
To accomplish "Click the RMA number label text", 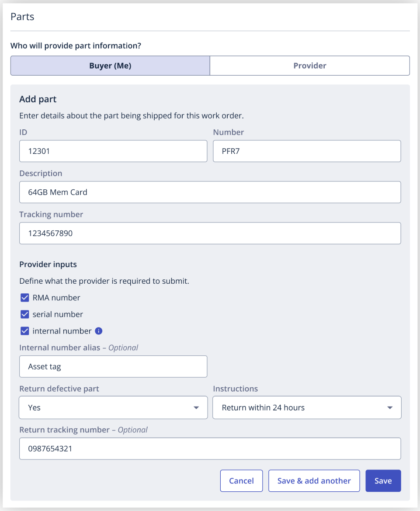I will [x=56, y=298].
